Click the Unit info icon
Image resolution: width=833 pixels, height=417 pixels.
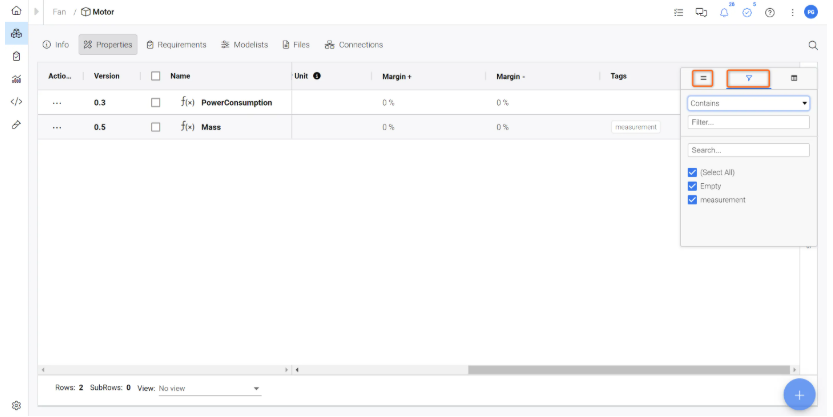coord(317,76)
